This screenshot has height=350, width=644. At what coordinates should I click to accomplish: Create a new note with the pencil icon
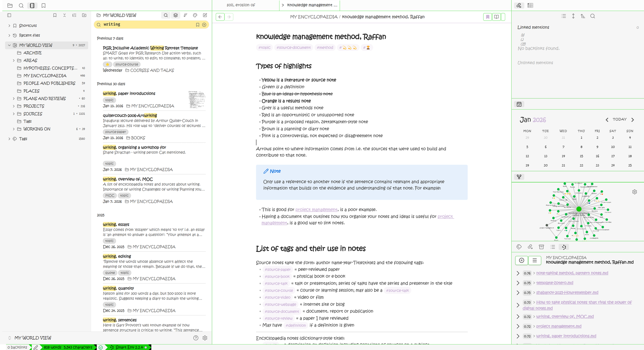click(x=205, y=15)
